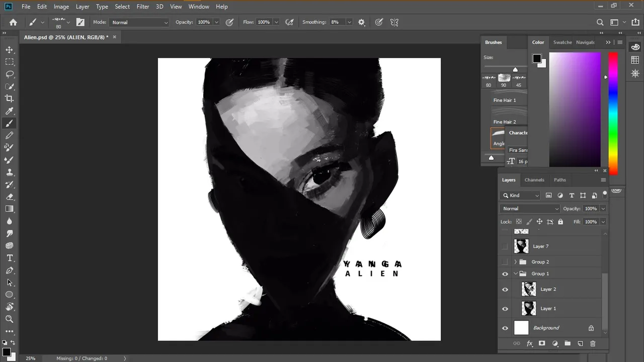Viewport: 644px width, 362px height.
Task: Select the Move tool
Action: point(10,50)
